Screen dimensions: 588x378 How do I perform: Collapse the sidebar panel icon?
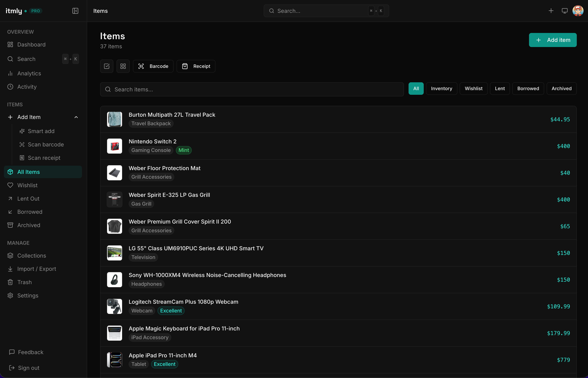(75, 11)
